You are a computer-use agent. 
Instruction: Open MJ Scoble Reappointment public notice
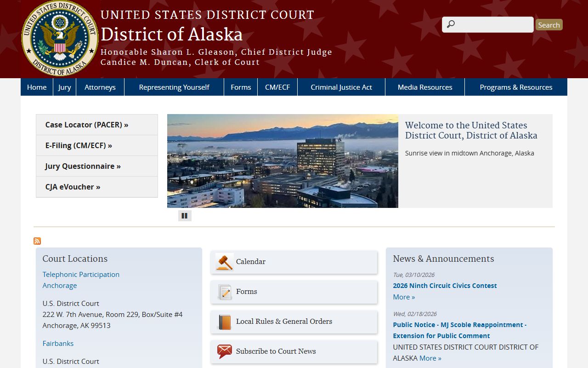[x=460, y=330]
